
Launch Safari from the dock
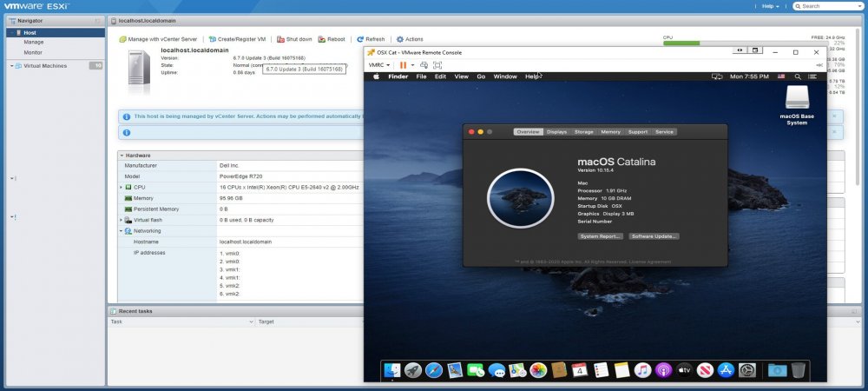433,370
